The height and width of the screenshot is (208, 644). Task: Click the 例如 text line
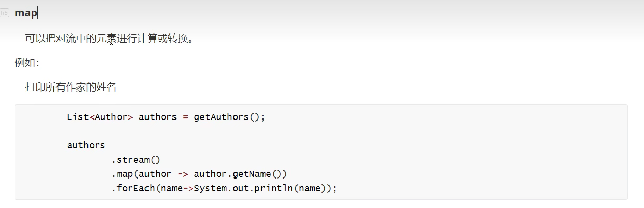point(26,63)
